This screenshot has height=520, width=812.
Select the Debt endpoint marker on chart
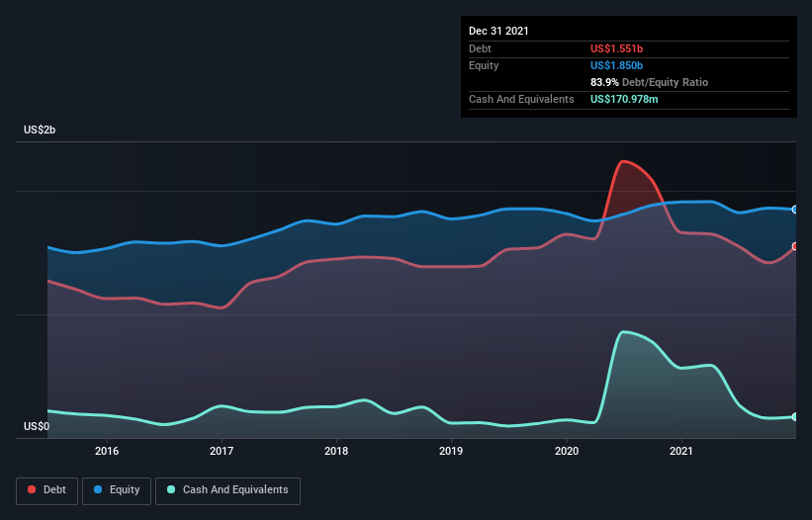795,246
